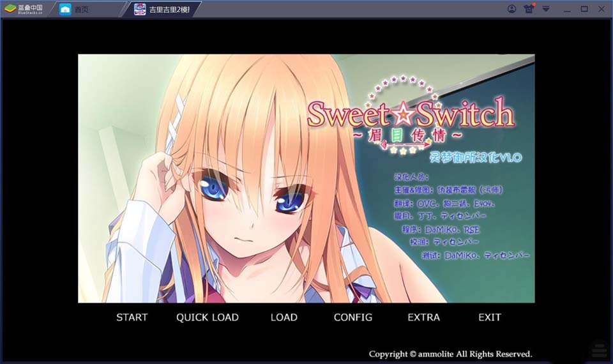The image size is (613, 364).
Task: Maximize the BlueStacks window
Action: (x=584, y=8)
